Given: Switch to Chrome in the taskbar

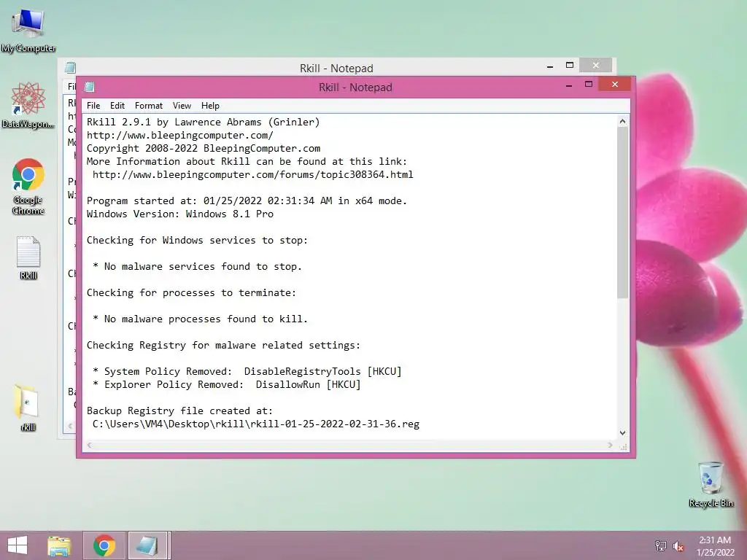Looking at the screenshot, I should [x=104, y=545].
